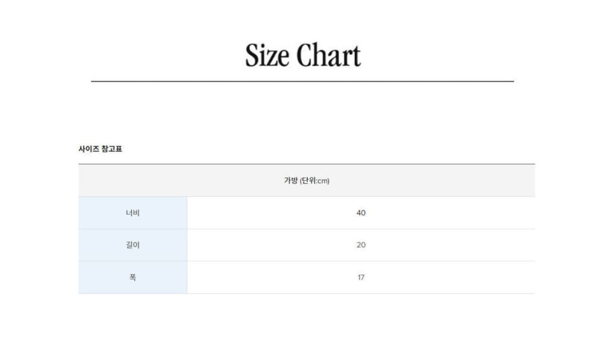The image size is (611, 364).
Task: Click the 길이 row label
Action: (x=133, y=245)
